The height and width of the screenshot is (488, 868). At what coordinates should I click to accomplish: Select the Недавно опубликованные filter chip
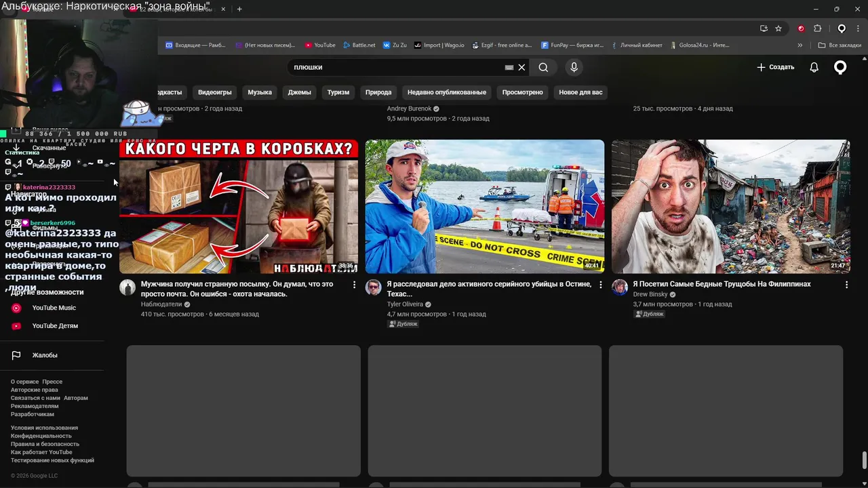coord(447,92)
